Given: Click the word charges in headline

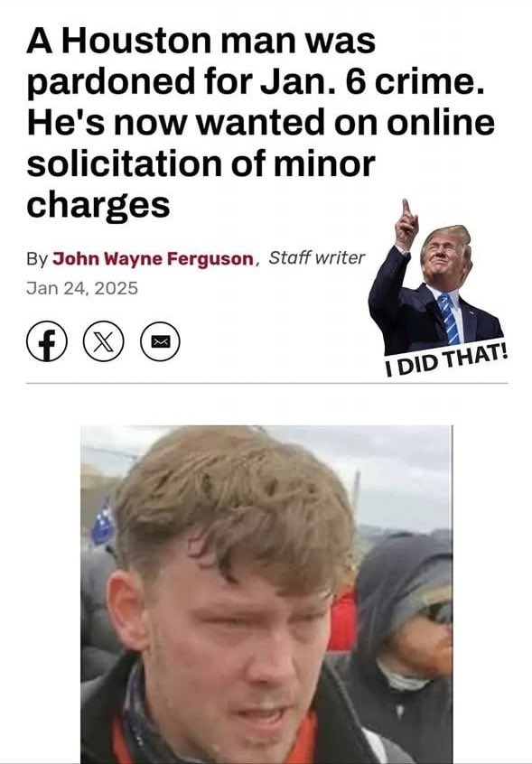Looking at the screenshot, I should 98,206.
